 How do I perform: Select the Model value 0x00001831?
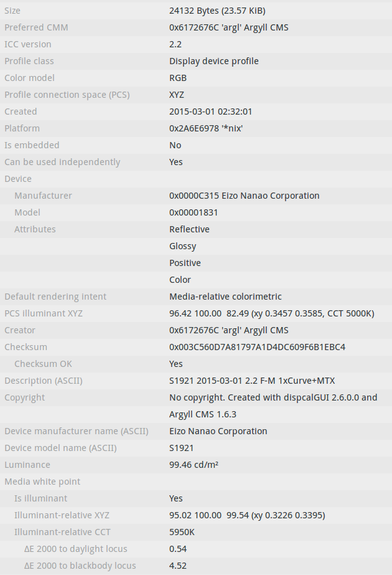pyautogui.click(x=194, y=212)
